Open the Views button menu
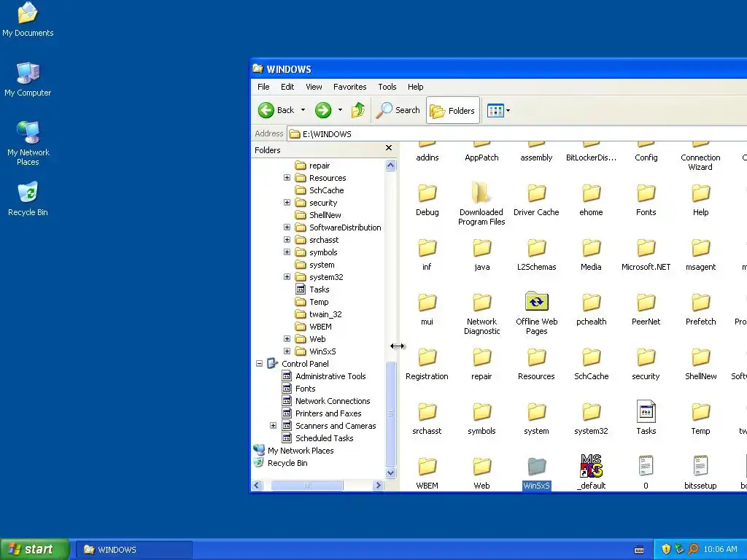747x560 pixels. tap(498, 111)
